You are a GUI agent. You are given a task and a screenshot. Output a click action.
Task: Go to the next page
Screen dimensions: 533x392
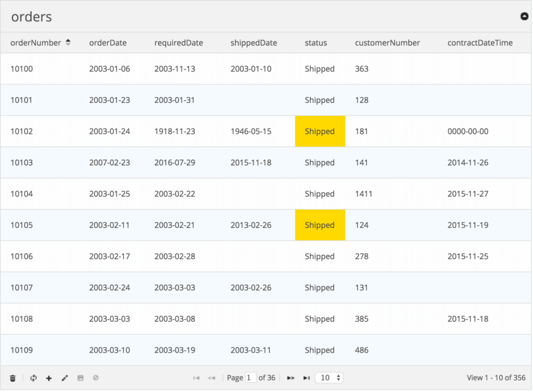coord(290,378)
